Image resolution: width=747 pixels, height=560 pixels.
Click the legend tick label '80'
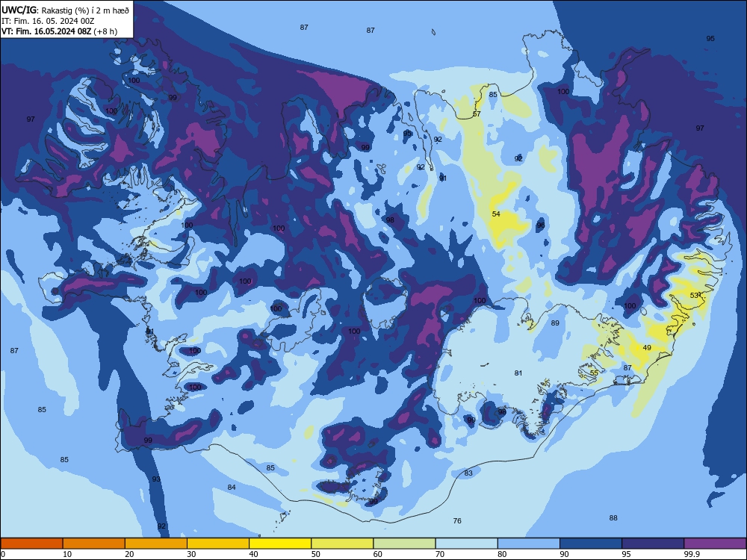coord(502,554)
